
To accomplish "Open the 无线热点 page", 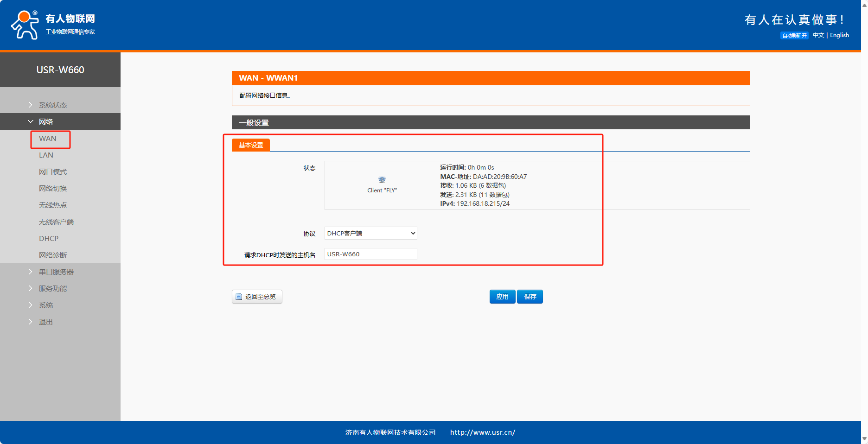I will pos(52,205).
